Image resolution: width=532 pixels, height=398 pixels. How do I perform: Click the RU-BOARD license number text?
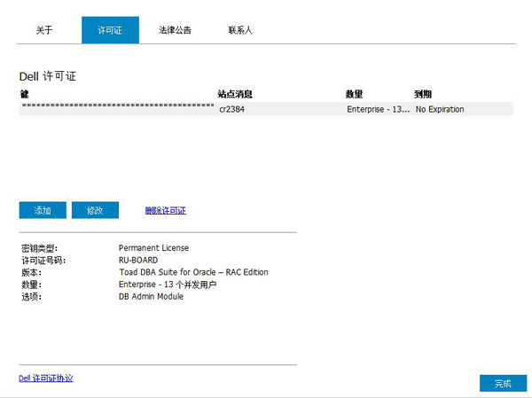click(x=137, y=261)
